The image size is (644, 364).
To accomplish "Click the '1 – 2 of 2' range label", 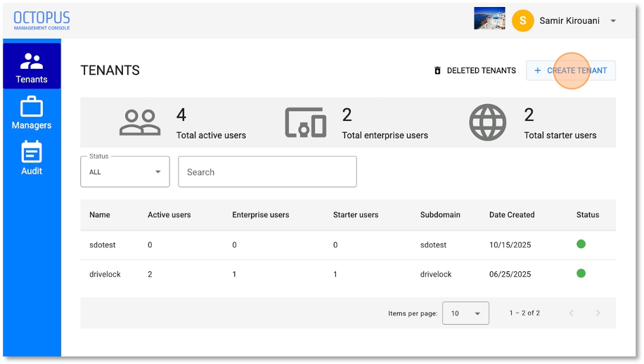I will (x=524, y=313).
